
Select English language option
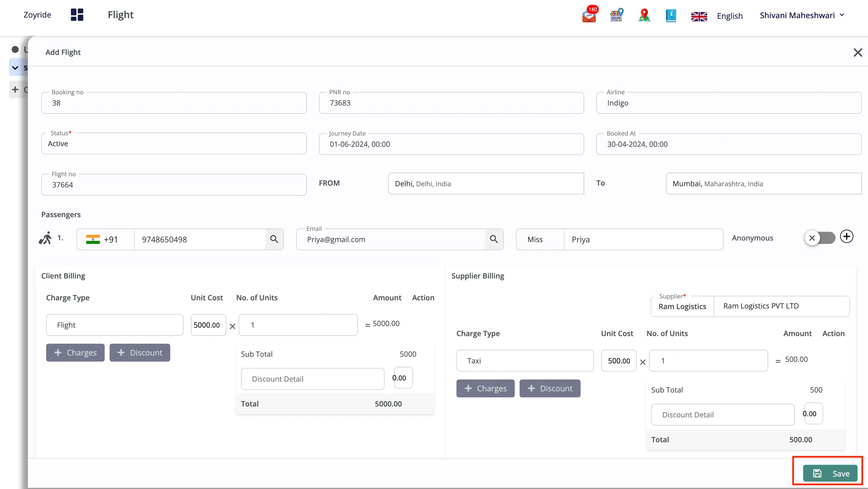[730, 16]
